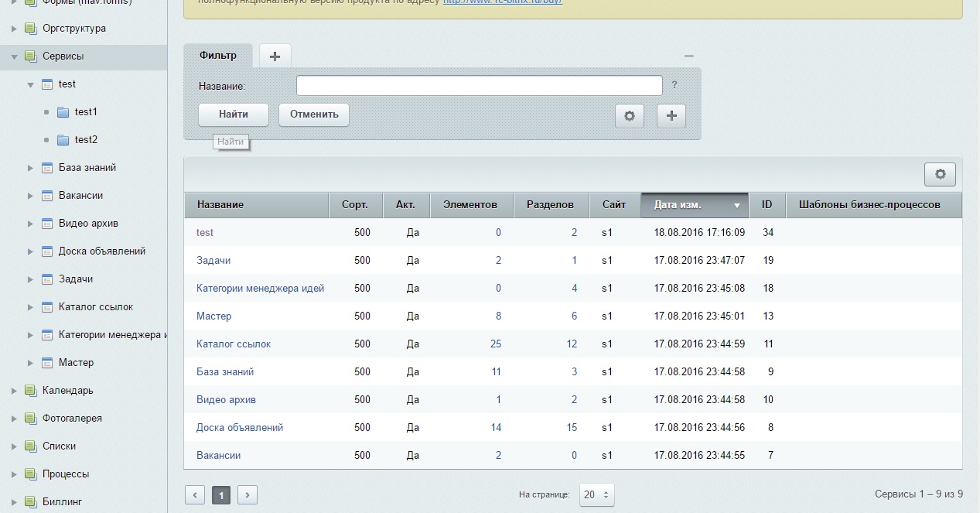Collapse the Сервисы tree section
The height and width of the screenshot is (513, 980).
(x=14, y=56)
